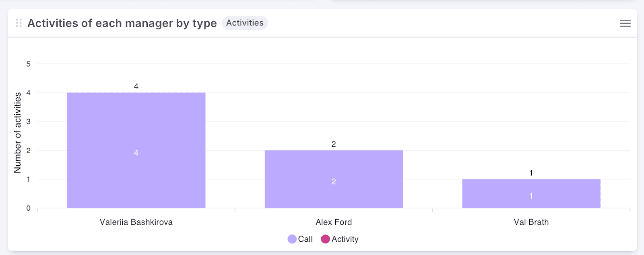Viewport: 644px width, 255px height.
Task: Click the pink Activity legend circle
Action: 325,239
